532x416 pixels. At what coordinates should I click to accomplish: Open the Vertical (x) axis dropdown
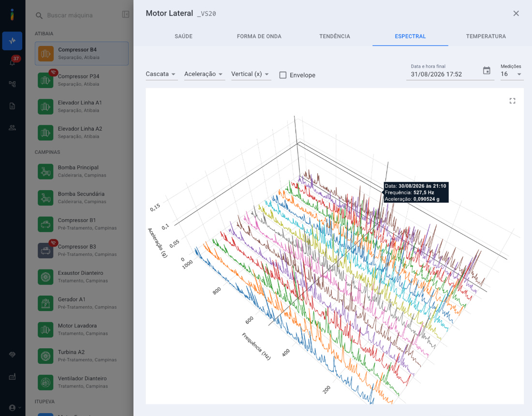coord(251,74)
